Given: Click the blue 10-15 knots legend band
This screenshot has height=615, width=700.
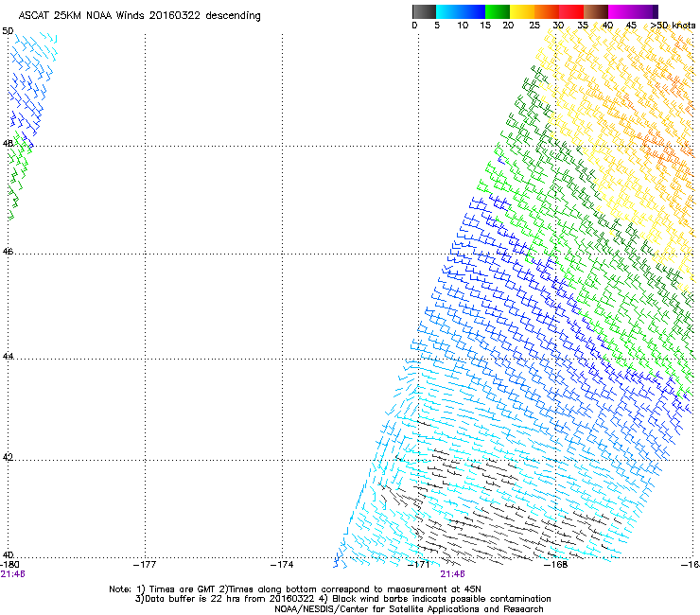Looking at the screenshot, I should pyautogui.click(x=473, y=11).
